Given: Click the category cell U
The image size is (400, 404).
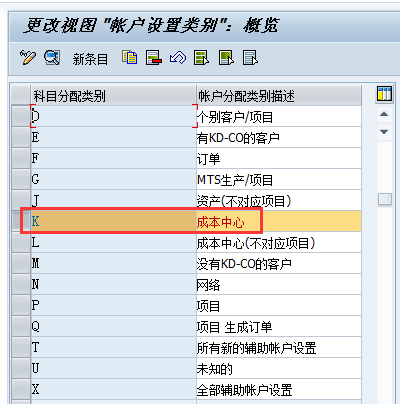Looking at the screenshot, I should point(113,368).
